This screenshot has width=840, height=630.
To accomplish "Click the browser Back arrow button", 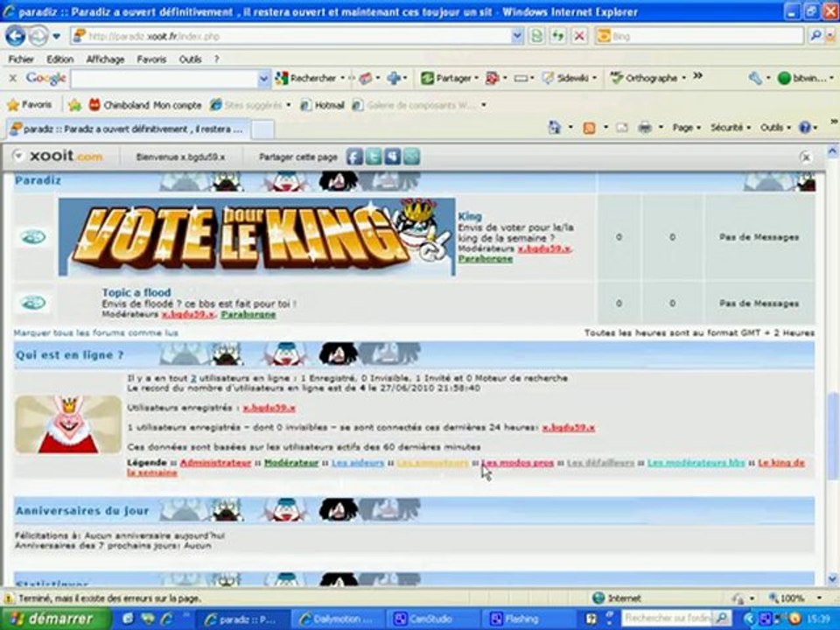I will click(x=15, y=36).
